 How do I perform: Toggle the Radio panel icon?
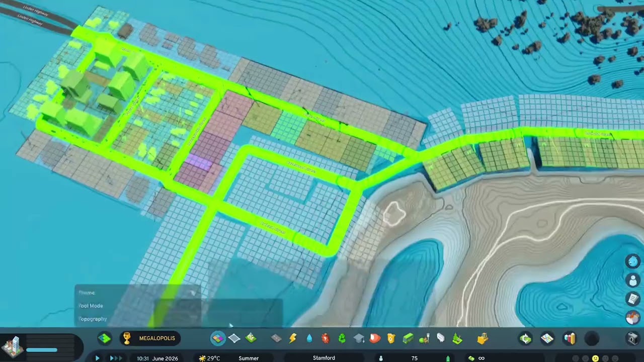pyautogui.click(x=633, y=317)
